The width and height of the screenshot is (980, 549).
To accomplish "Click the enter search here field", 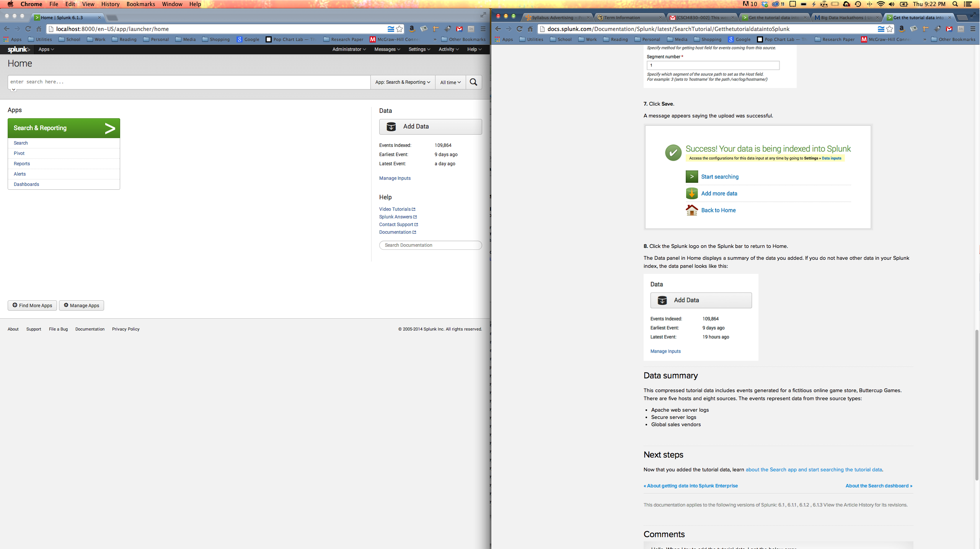I will coord(189,82).
